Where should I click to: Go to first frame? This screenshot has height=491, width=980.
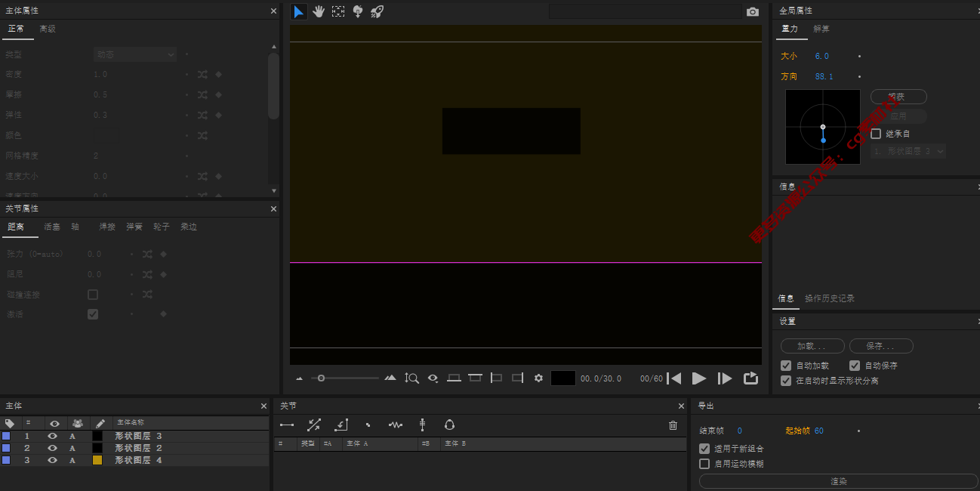(x=674, y=378)
